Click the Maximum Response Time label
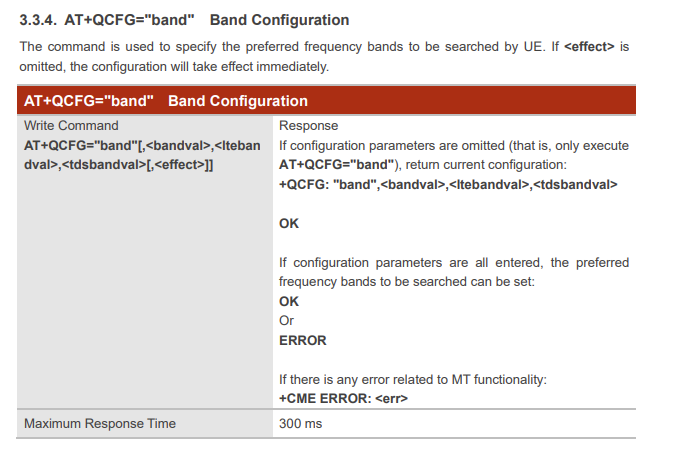Screen dimensions: 678x466 coord(100,423)
